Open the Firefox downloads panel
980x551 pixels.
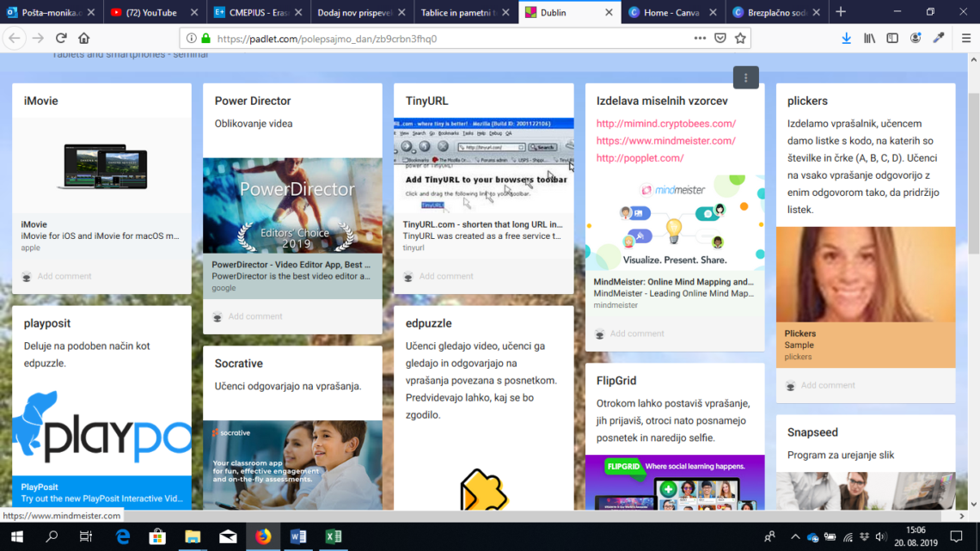pyautogui.click(x=846, y=38)
